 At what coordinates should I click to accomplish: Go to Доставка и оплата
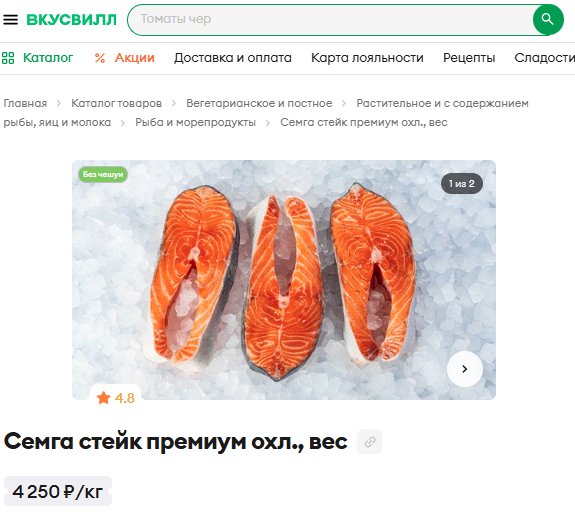pyautogui.click(x=233, y=58)
